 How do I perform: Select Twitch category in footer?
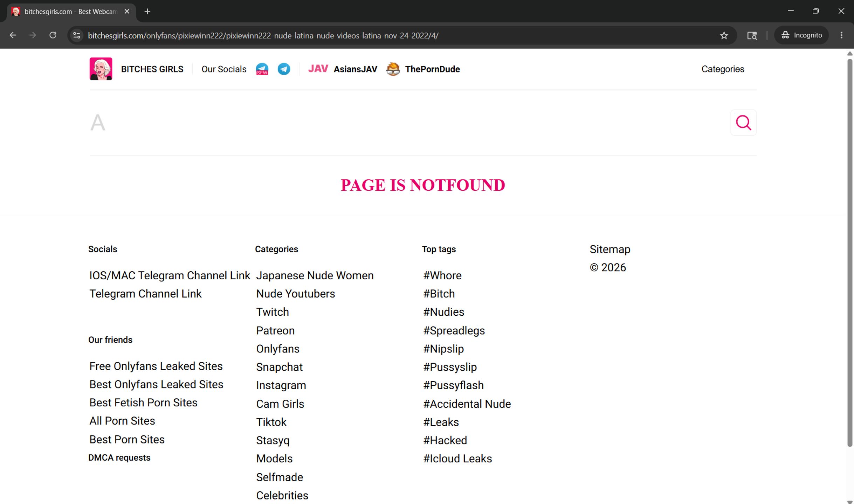(273, 312)
